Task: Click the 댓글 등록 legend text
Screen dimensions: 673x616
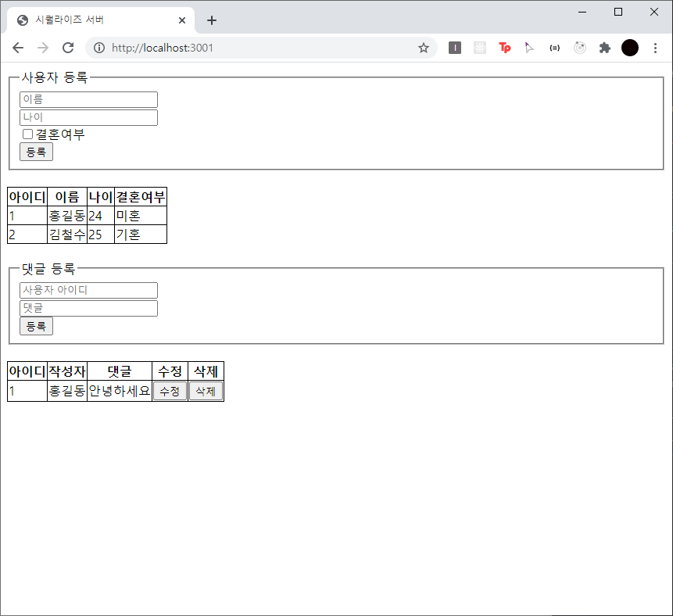Action: point(48,269)
